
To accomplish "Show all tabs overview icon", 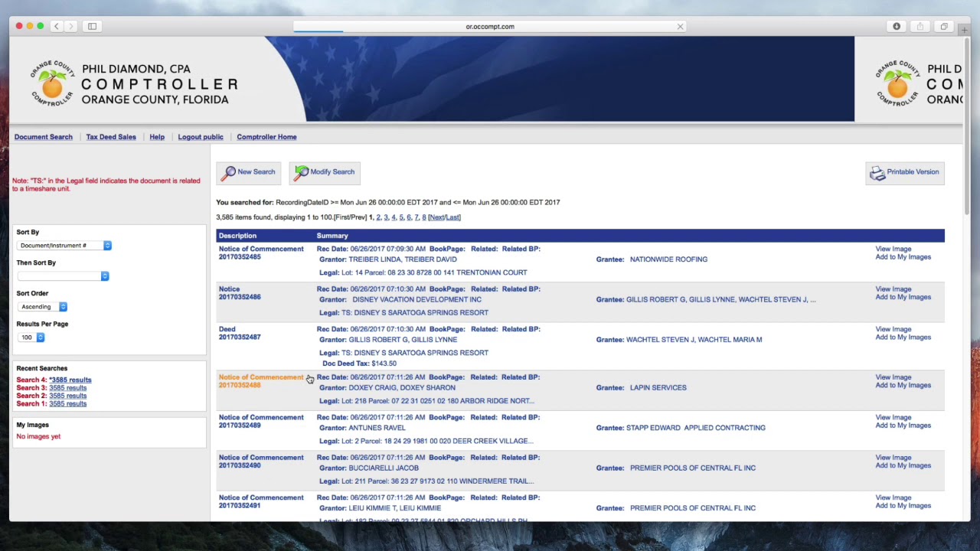I will click(x=944, y=26).
